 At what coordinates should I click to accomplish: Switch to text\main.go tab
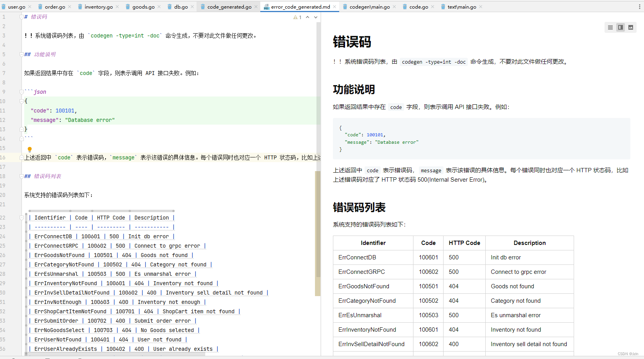462,7
